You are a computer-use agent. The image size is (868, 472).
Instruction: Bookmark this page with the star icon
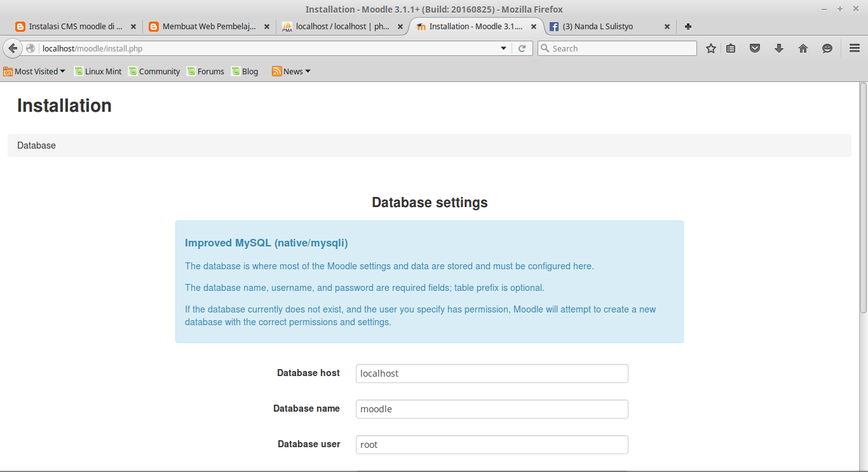711,48
